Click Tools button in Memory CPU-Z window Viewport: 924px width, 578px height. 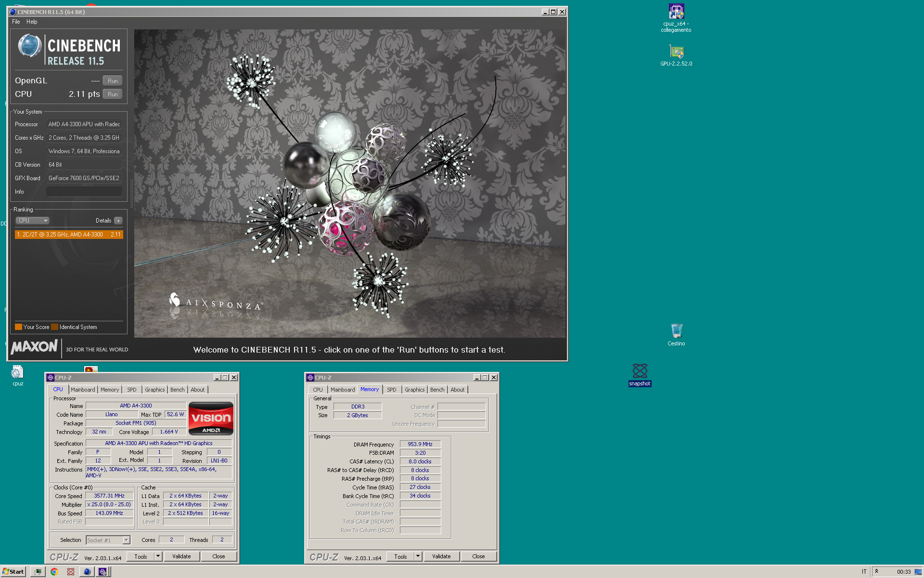pyautogui.click(x=400, y=556)
